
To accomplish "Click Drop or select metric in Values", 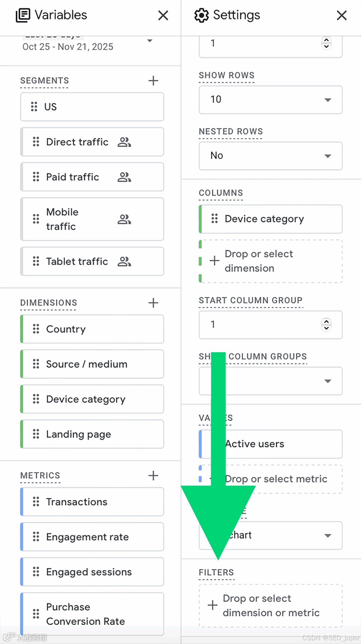I will [275, 479].
